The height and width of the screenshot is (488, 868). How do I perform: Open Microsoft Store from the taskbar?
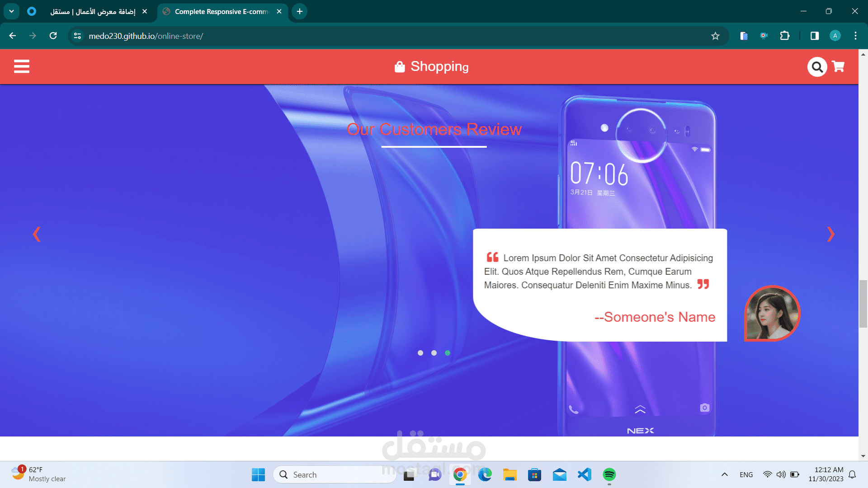pyautogui.click(x=534, y=474)
